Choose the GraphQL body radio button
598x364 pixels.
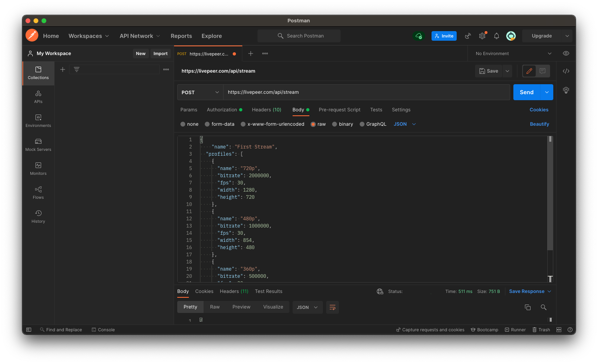coord(362,124)
